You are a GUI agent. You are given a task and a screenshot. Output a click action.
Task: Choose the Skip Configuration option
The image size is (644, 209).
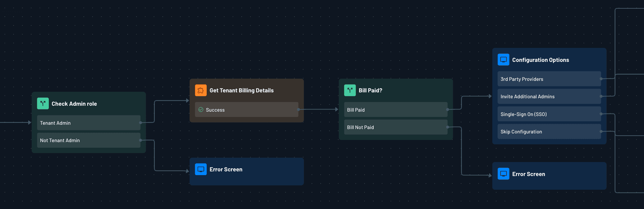549,132
